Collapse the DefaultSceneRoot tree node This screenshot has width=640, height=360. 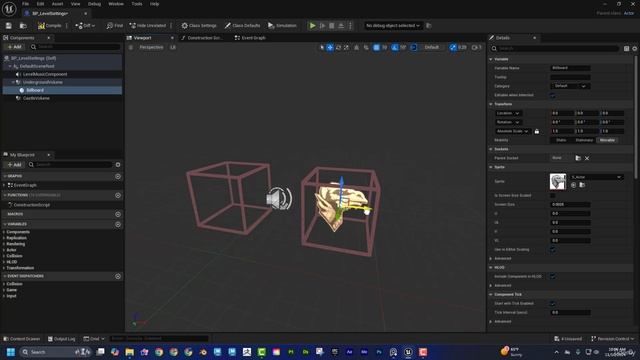[10, 66]
